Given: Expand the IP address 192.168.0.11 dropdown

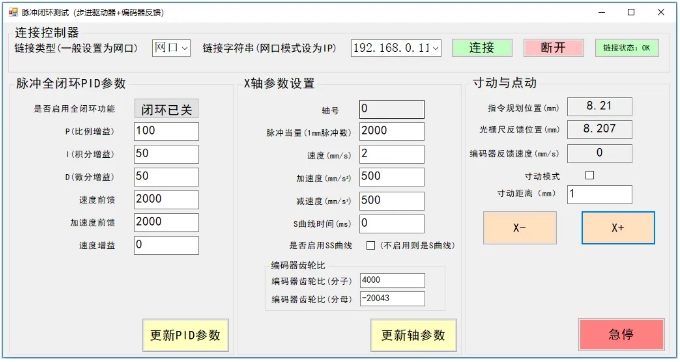Looking at the screenshot, I should pos(396,48).
